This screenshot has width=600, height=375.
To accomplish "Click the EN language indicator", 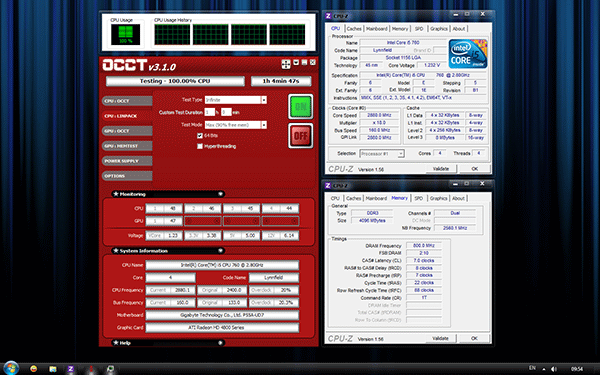I will [532, 368].
